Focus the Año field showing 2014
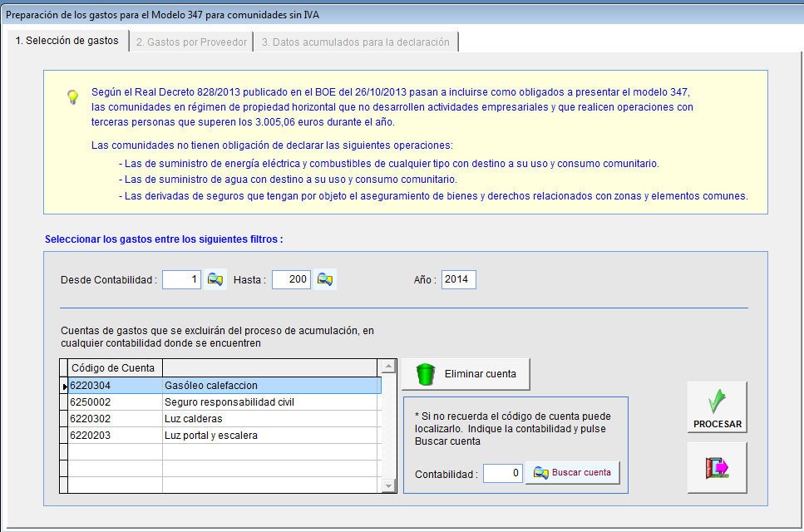Viewport: 804px width, 532px height. pyautogui.click(x=458, y=280)
